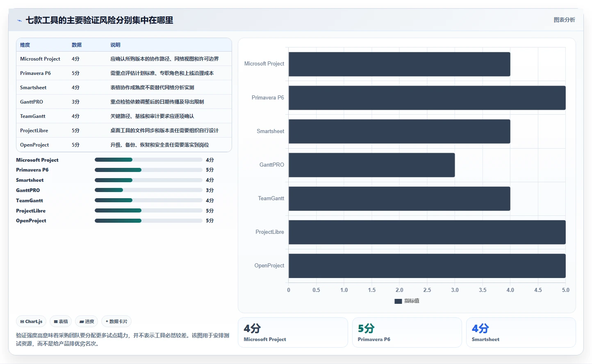The height and width of the screenshot is (364, 592).
Task: Click the footnote paragraph starting 验证强度高
Action: tap(123, 339)
